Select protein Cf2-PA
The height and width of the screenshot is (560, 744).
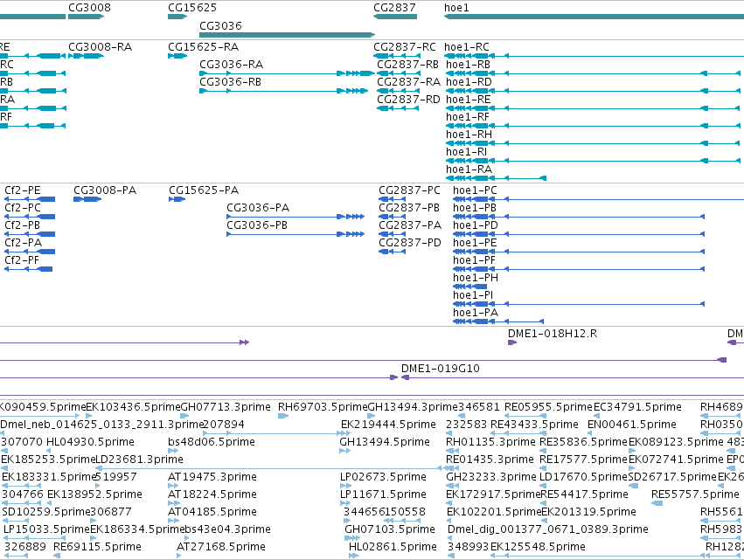(24, 243)
